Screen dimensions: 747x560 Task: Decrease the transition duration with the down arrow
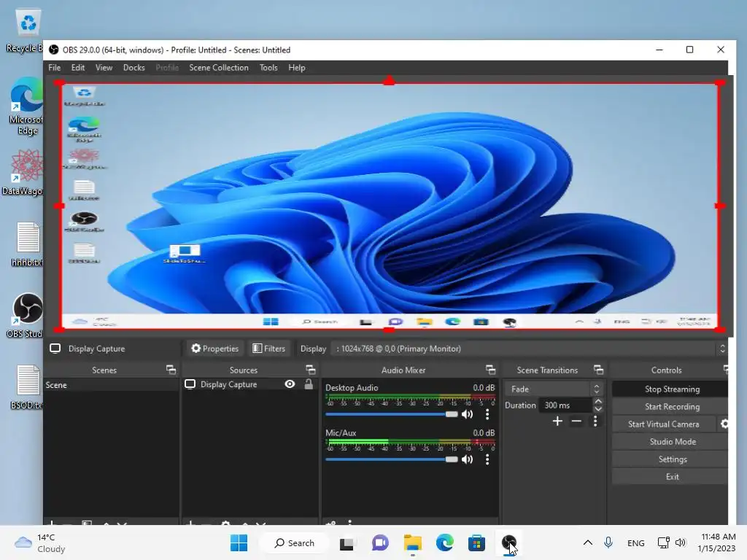(x=598, y=409)
